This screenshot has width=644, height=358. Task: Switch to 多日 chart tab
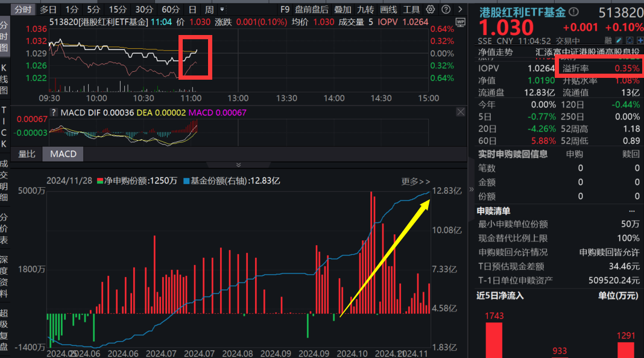48,9
